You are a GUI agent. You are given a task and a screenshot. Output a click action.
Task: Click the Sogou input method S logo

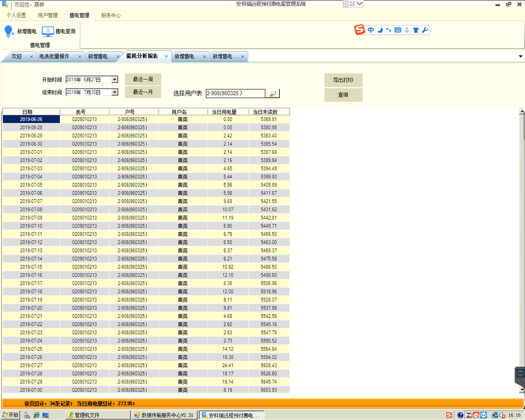point(360,30)
